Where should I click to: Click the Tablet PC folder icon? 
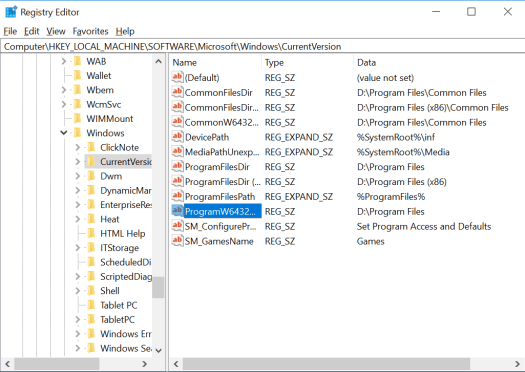[91, 305]
